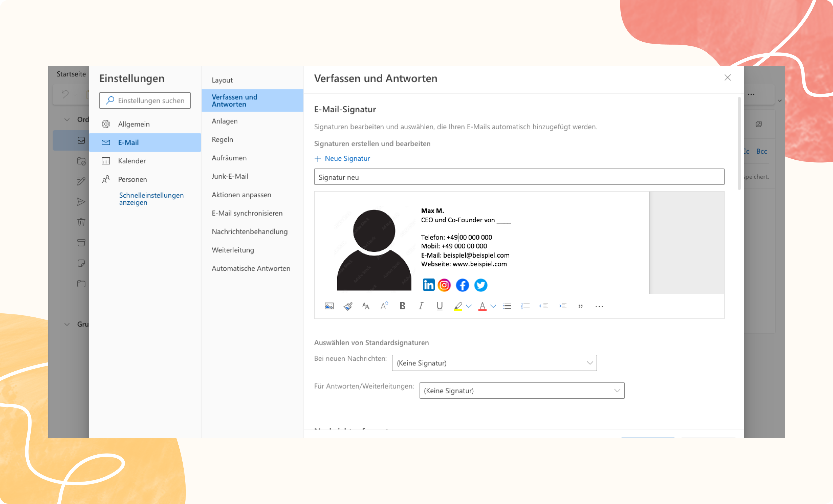Open the Regeln settings section

222,139
